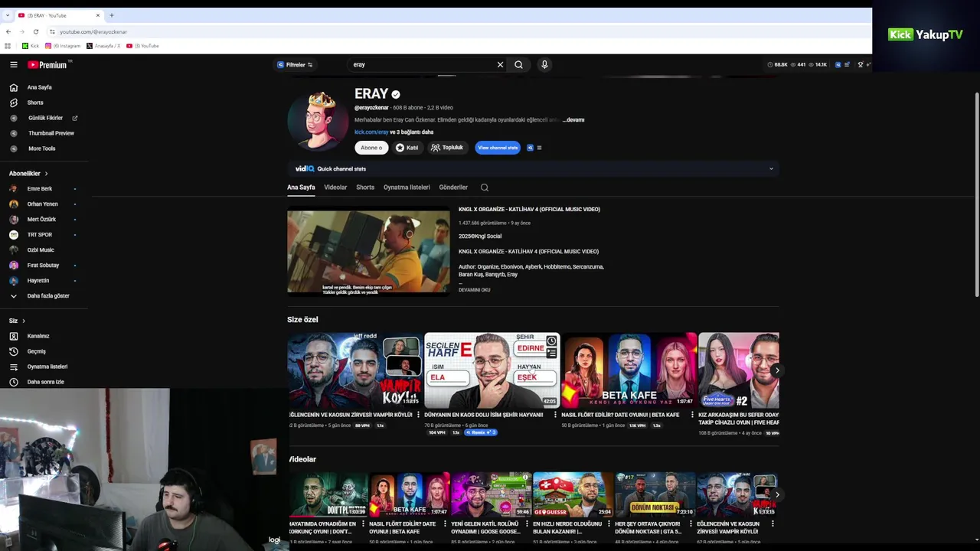
Task: Switch to the Shorts channel tab
Action: pyautogui.click(x=365, y=187)
